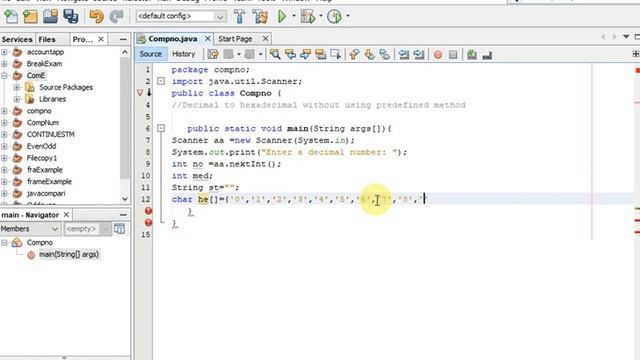This screenshot has width=640, height=360.
Task: Select the Filecopy1 project
Action: 42,158
